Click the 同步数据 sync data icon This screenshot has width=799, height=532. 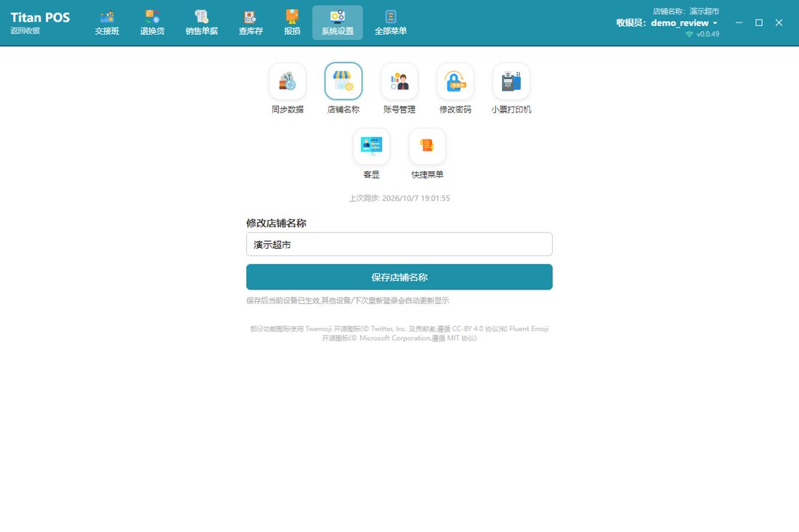tap(288, 81)
